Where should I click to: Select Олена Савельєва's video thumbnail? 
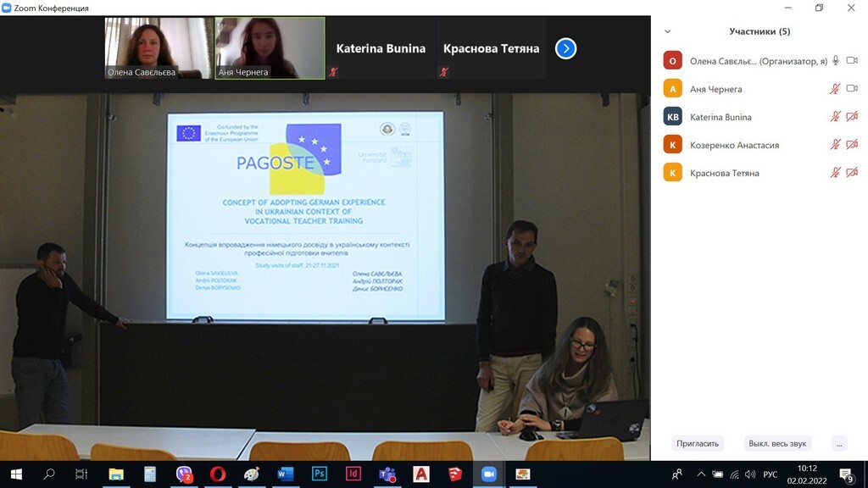pos(159,48)
